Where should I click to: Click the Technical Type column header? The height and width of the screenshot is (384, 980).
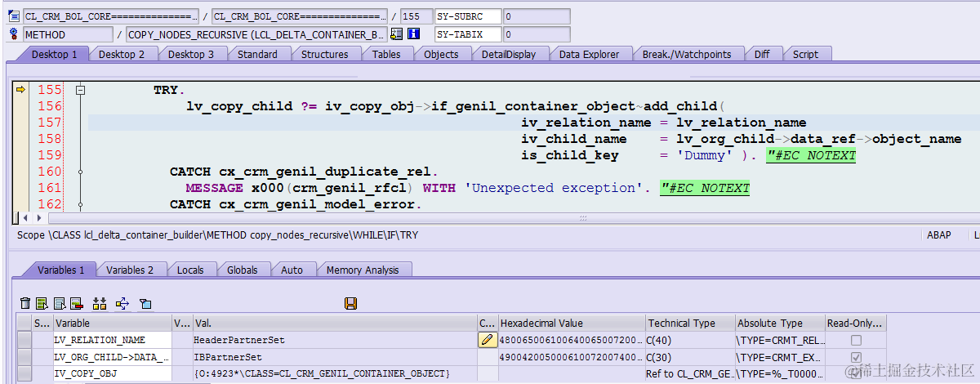690,324
